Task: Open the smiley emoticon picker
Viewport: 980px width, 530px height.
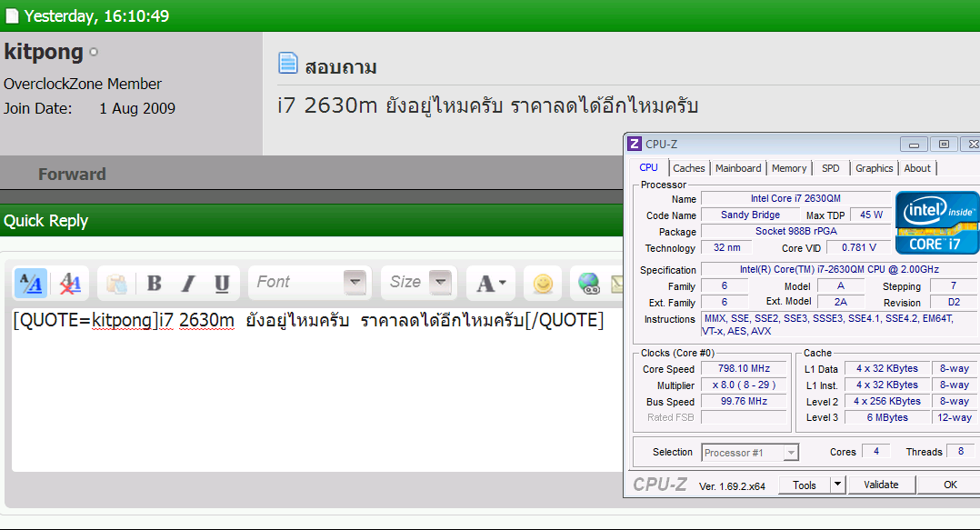Action: (543, 284)
